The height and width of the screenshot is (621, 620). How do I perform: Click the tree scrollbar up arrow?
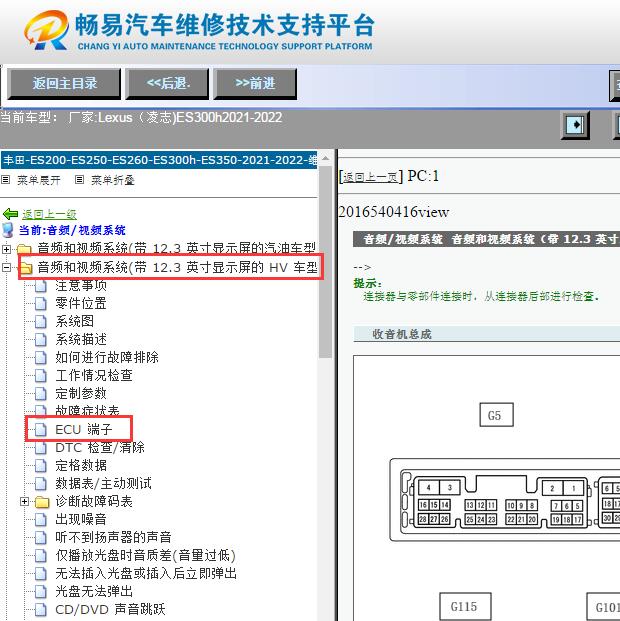click(326, 158)
